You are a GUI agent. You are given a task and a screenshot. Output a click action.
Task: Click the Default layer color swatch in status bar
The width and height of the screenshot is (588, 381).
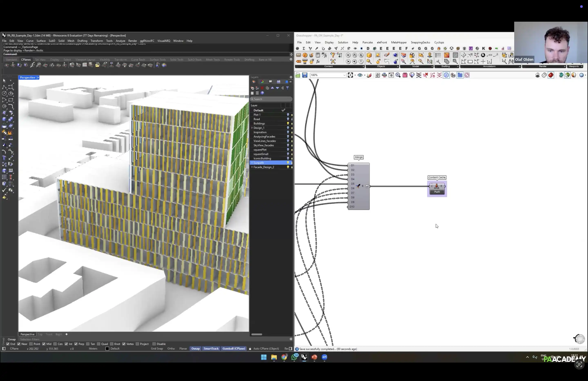coord(107,349)
